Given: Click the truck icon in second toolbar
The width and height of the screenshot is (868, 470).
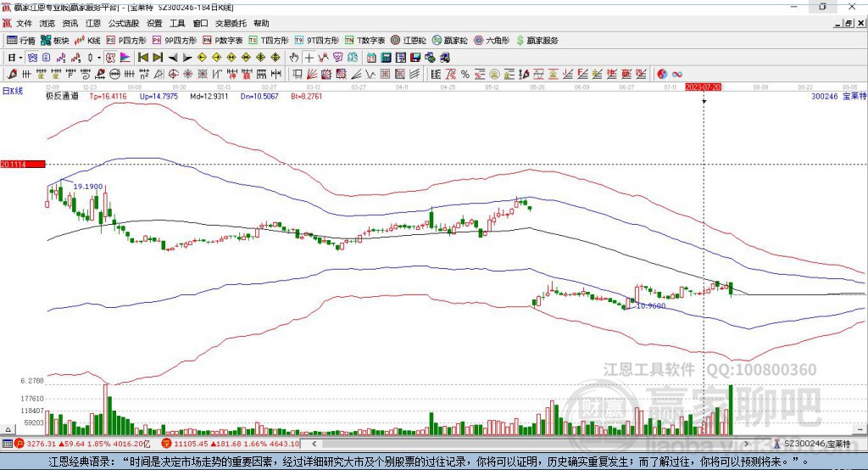Looking at the screenshot, I should (x=445, y=57).
